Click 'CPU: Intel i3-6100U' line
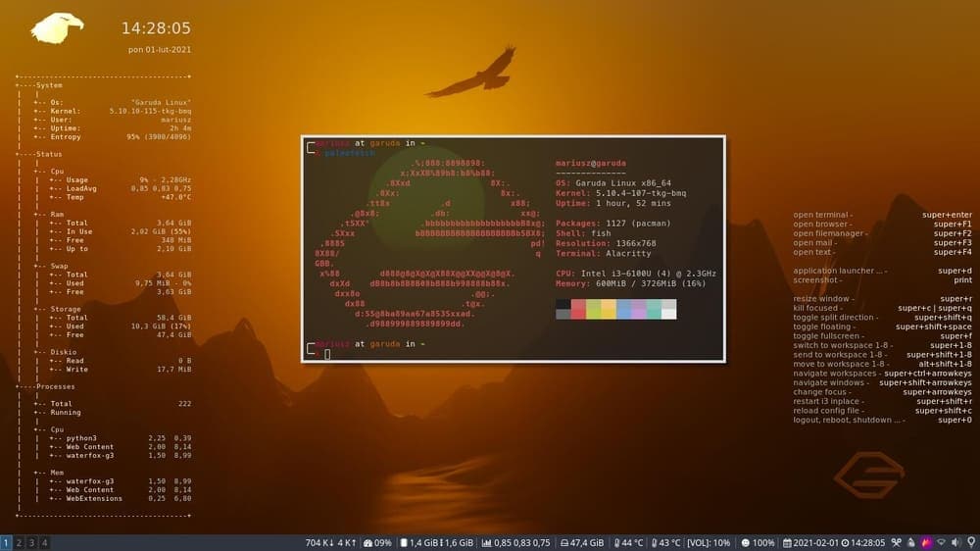Image resolution: width=980 pixels, height=551 pixels. click(636, 274)
